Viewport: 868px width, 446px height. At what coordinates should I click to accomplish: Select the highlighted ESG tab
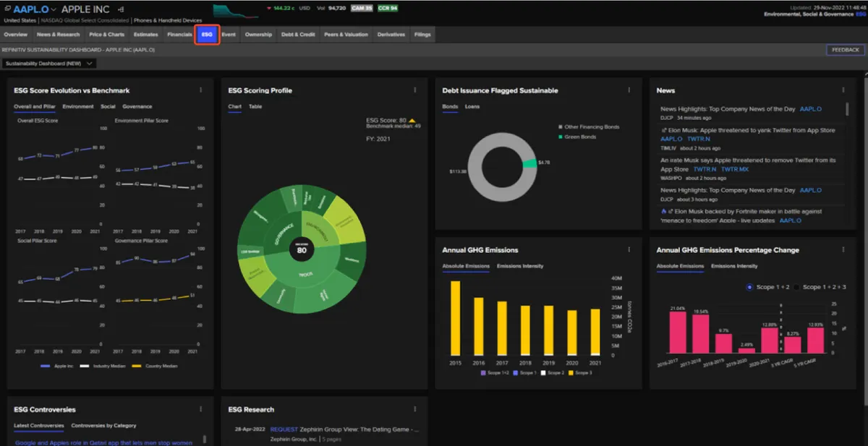[x=208, y=34]
